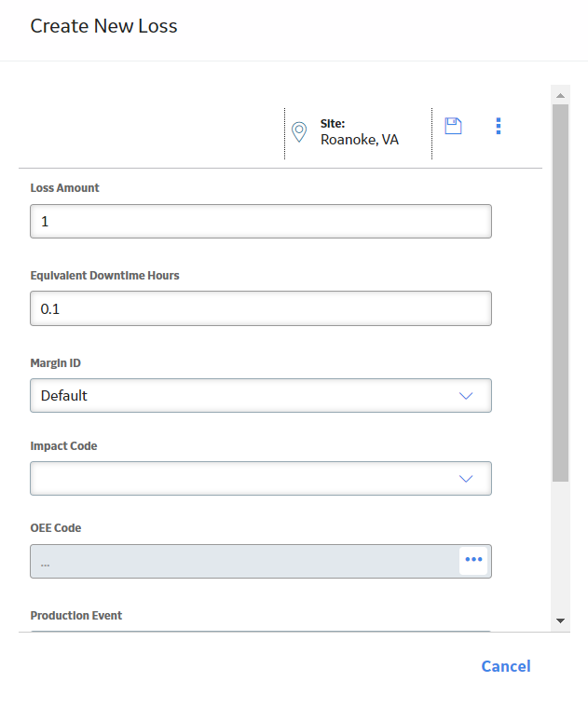Open OEE Code lookup via ellipsis button
Screen dimensions: 588x709
(x=473, y=560)
